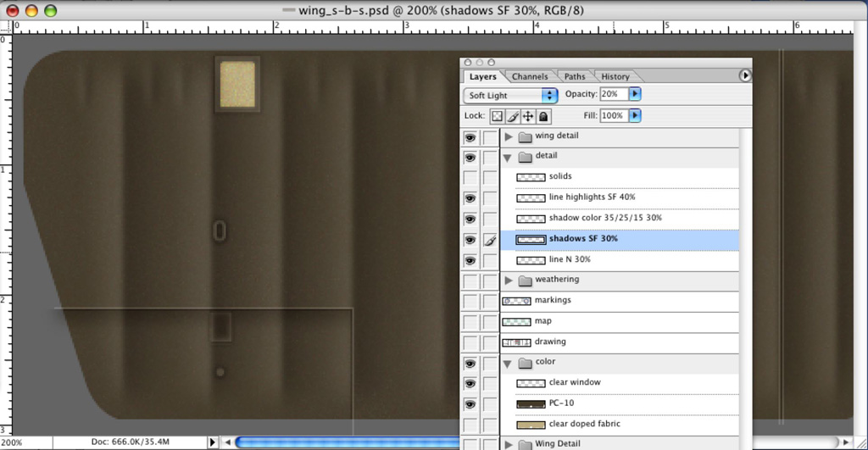Click the weathering group folder icon
Screen dimensions: 868x450
[525, 281]
